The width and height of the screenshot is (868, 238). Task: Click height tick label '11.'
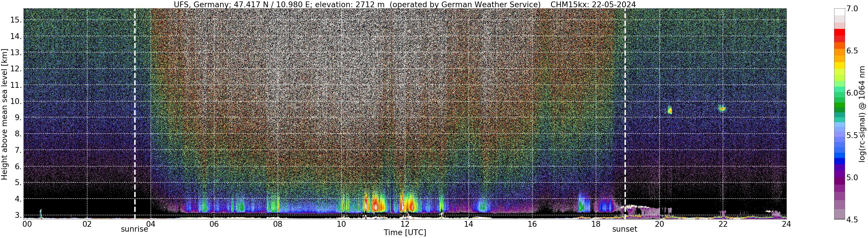(x=16, y=85)
